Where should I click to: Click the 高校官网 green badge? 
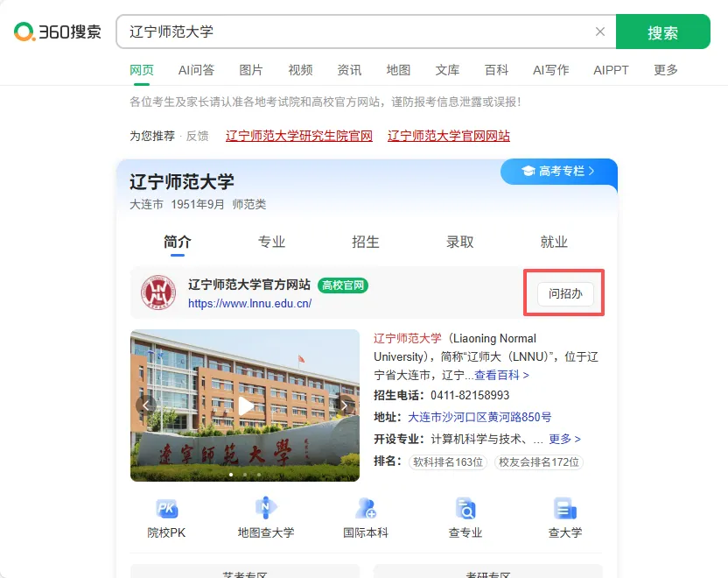pyautogui.click(x=343, y=285)
